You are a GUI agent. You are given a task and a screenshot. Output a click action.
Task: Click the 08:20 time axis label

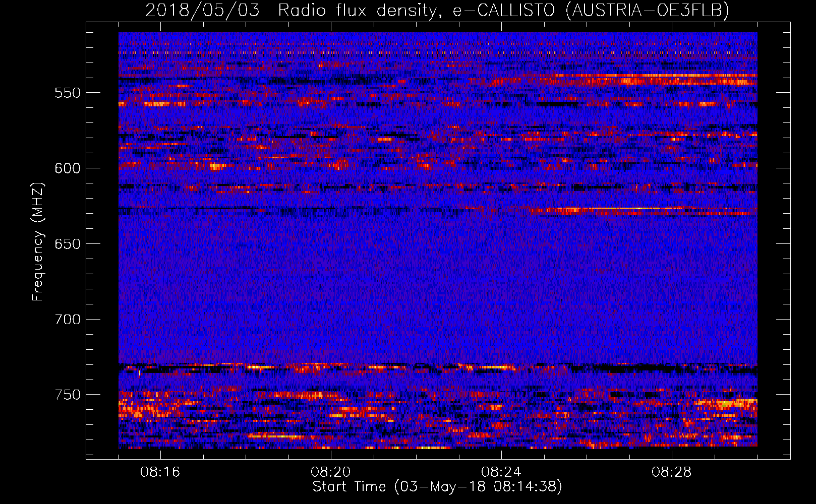[331, 472]
